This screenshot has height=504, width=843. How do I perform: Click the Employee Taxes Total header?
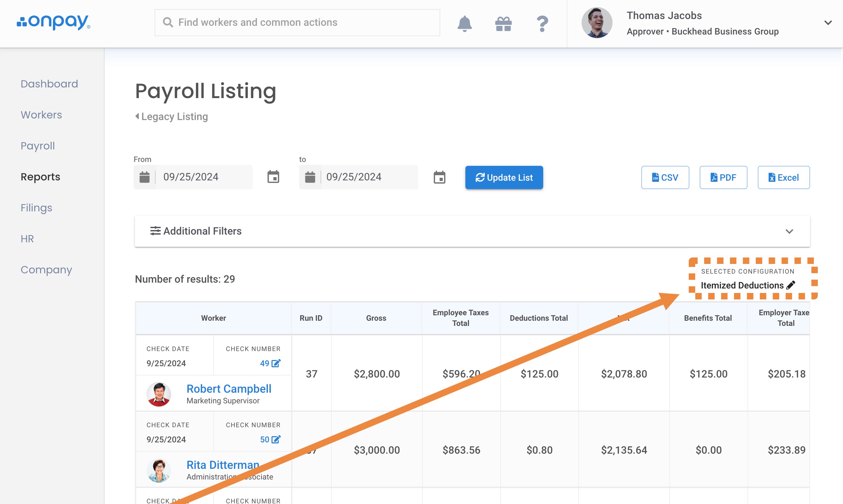pos(461,318)
